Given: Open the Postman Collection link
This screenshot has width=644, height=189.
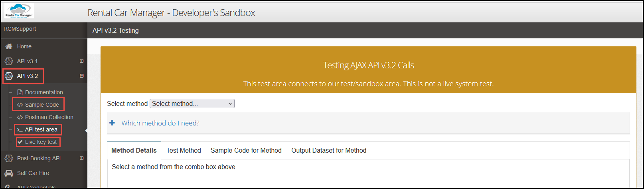Looking at the screenshot, I should 49,117.
